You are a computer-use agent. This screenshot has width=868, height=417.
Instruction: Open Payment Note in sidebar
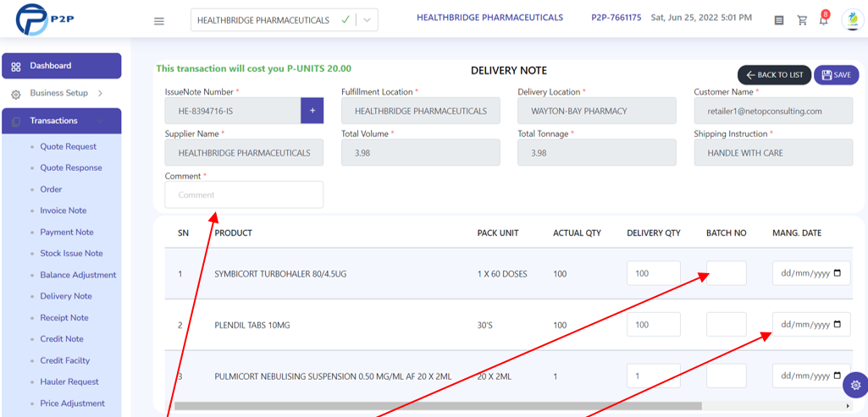[66, 233]
